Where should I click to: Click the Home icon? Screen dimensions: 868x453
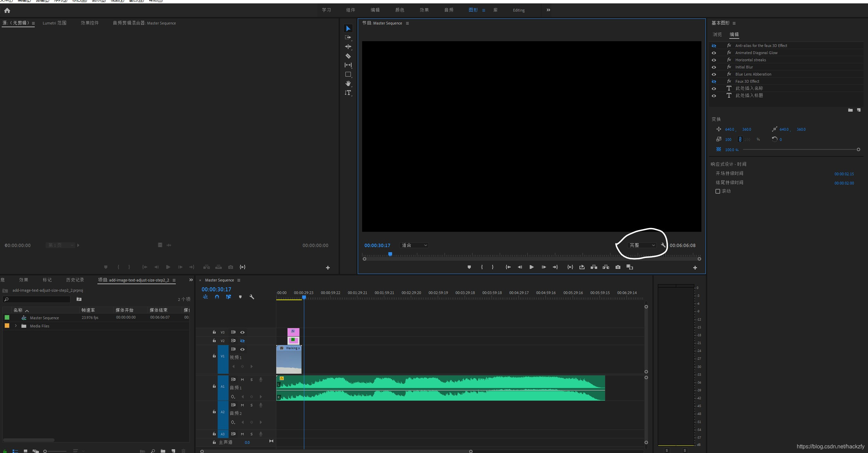7,11
